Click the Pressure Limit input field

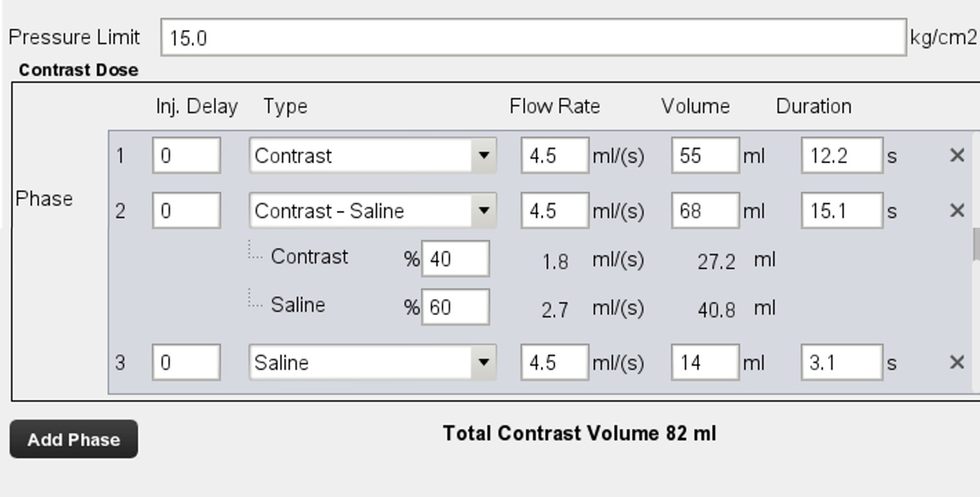(x=533, y=38)
